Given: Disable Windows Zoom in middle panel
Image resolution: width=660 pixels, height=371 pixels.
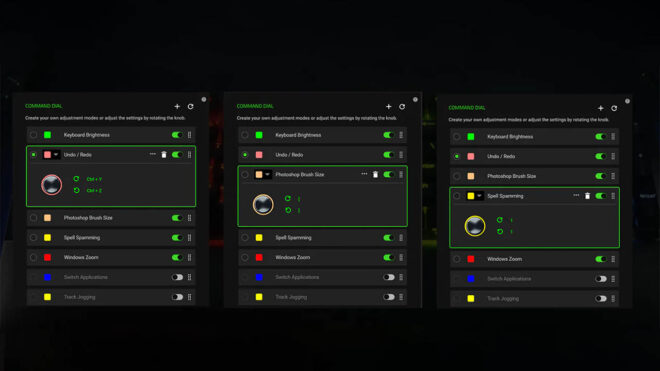Looking at the screenshot, I should tap(389, 257).
